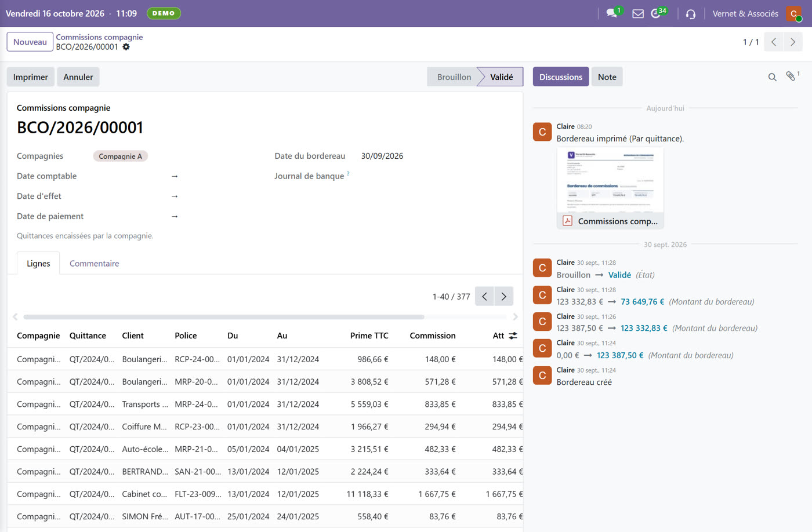The image size is (812, 532).
Task: Click the horizontal scrollbar of the lines table
Action: click(224, 317)
